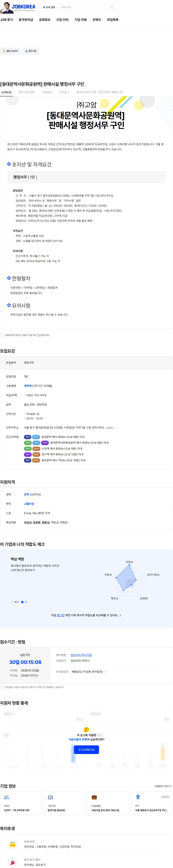
Task: Select the 상세요강 tab
Action: [x=6, y=92]
